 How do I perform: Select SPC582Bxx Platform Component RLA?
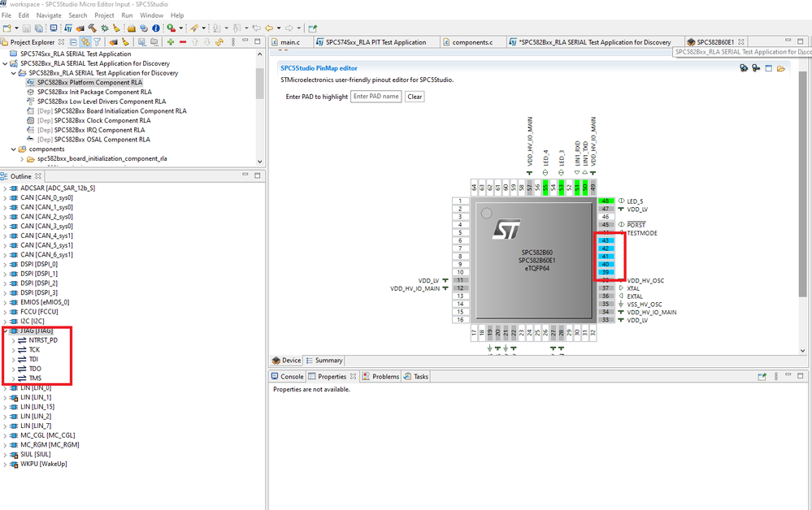(89, 83)
